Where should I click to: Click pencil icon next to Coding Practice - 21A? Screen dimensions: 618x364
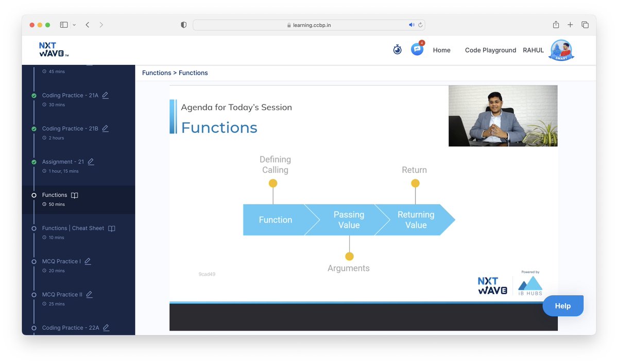(x=106, y=95)
